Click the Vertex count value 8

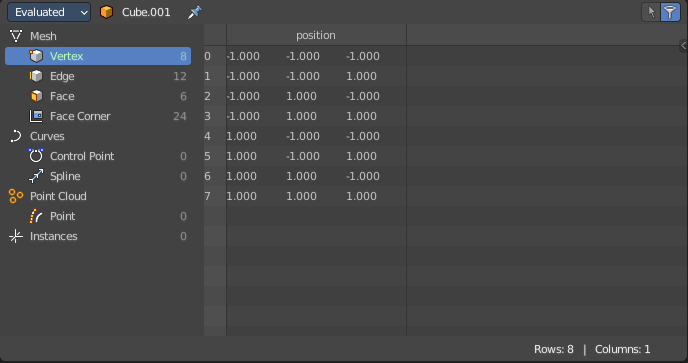183,56
